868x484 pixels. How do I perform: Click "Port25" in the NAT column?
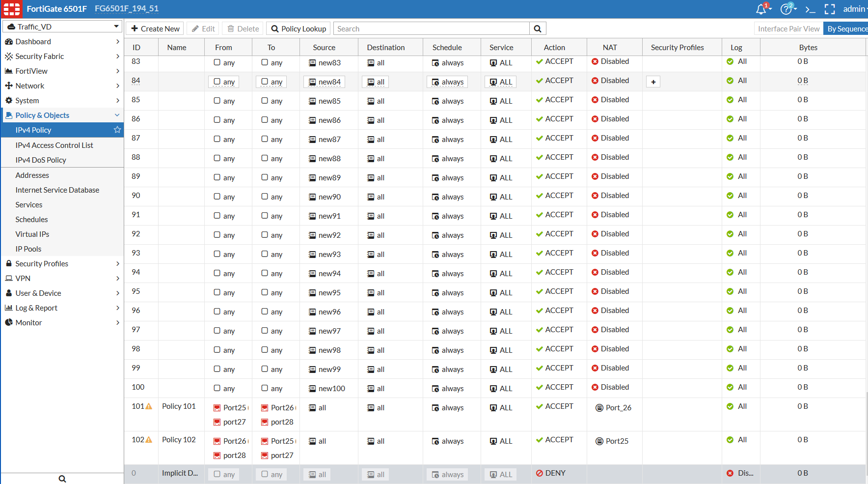617,441
